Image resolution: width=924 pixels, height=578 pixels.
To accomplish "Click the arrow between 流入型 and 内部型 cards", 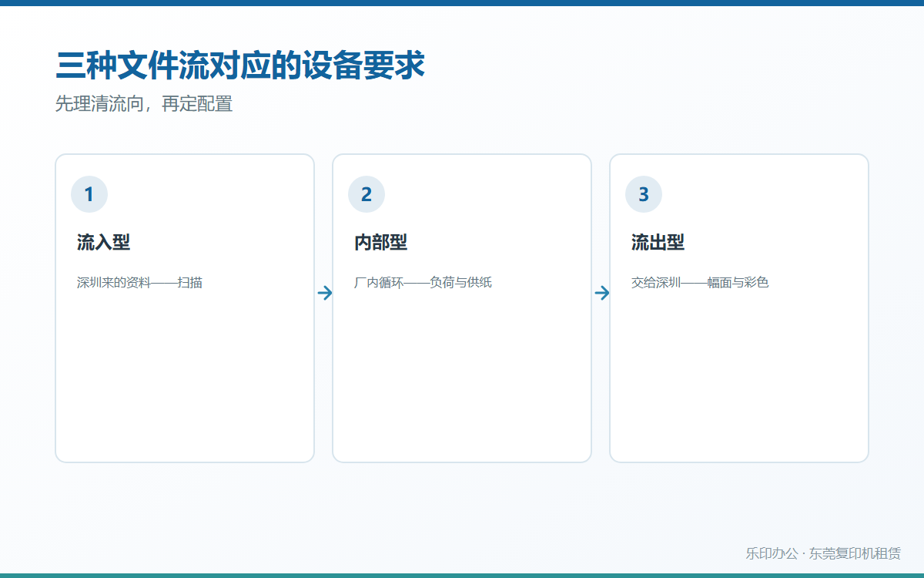I will (x=324, y=293).
